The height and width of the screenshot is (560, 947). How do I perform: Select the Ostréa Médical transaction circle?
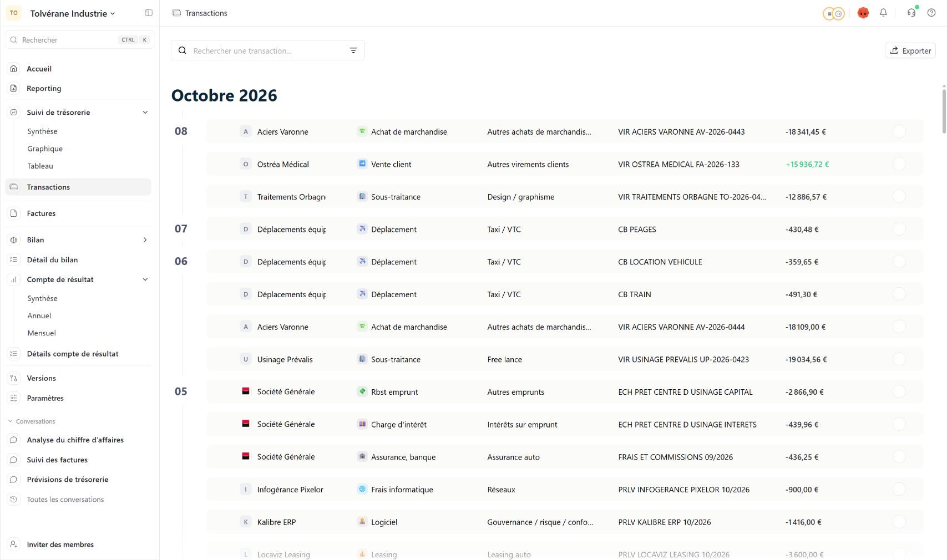click(899, 164)
